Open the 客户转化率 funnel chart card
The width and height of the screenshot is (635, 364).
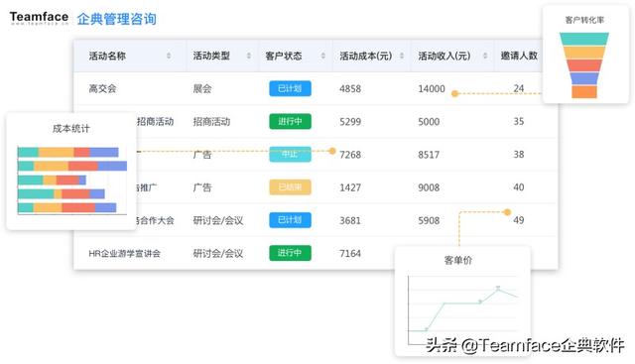click(x=585, y=55)
